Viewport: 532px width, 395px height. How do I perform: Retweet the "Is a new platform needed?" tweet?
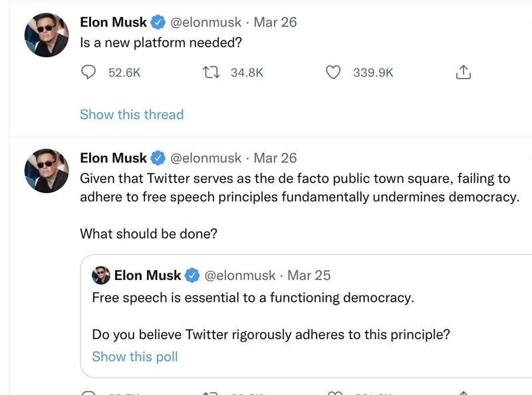pos(211,72)
